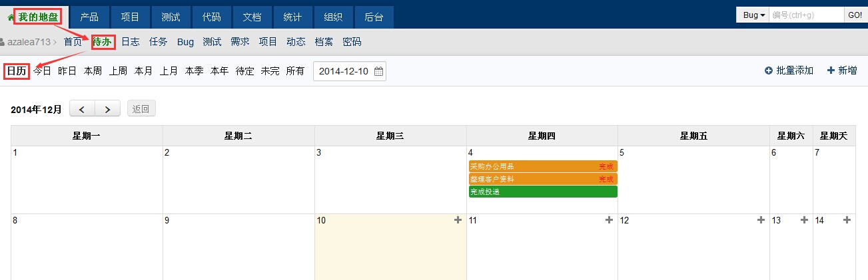The height and width of the screenshot is (280, 868).
Task: Click the GO! search button
Action: [x=854, y=15]
